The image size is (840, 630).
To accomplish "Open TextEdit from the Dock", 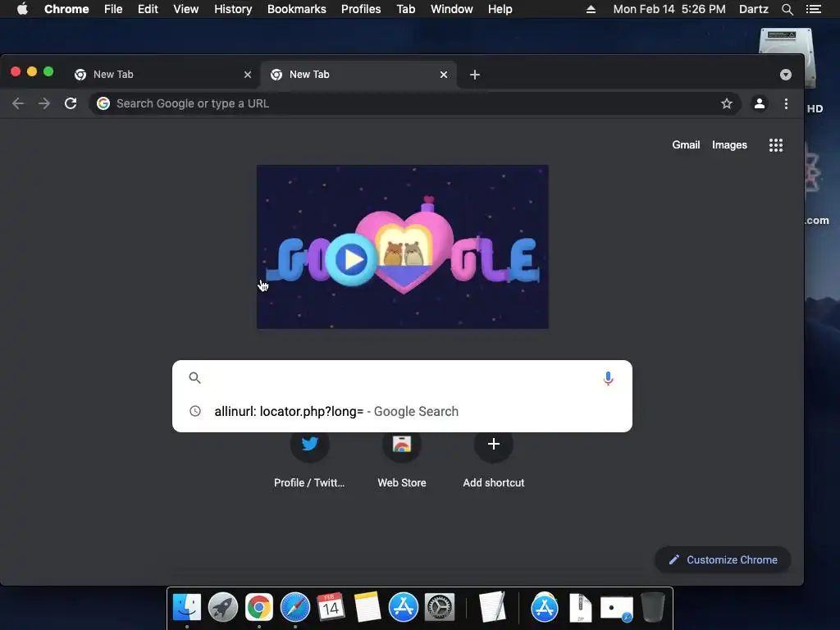I will pos(492,608).
